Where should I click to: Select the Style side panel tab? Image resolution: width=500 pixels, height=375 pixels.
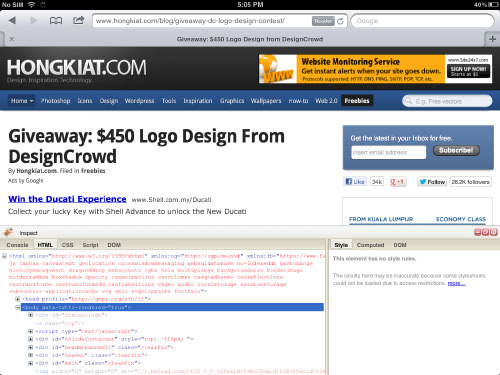point(341,245)
